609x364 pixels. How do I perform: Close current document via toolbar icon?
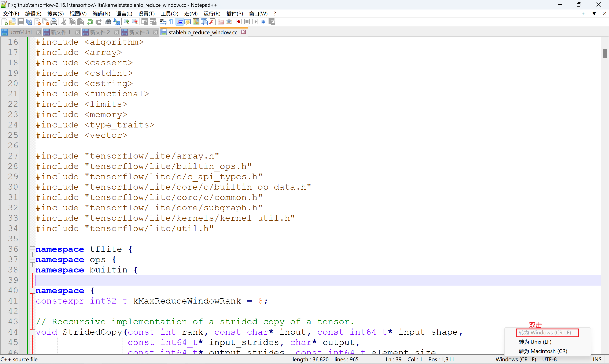38,22
